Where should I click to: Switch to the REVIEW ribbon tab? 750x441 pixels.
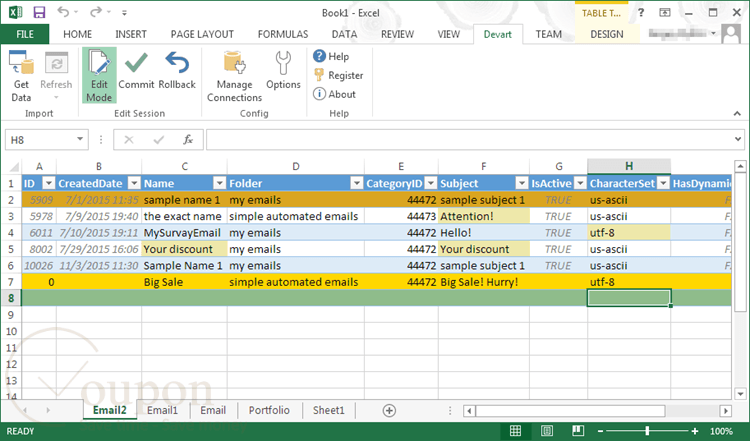click(397, 34)
